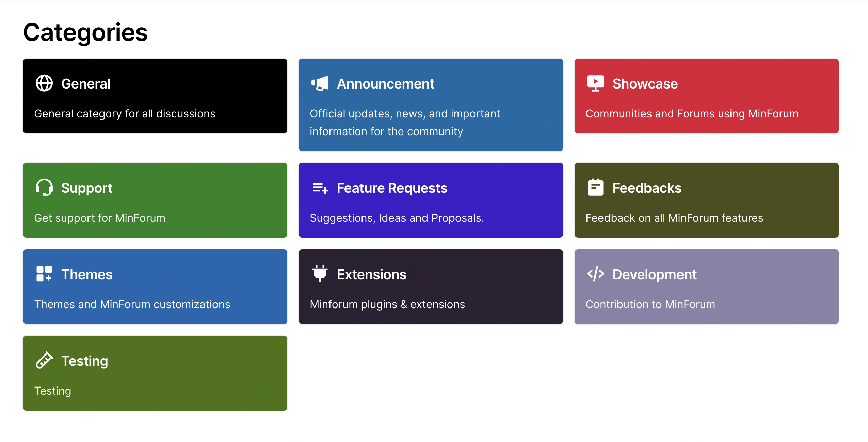Click the 'Testing' description under Testing title

53,391
